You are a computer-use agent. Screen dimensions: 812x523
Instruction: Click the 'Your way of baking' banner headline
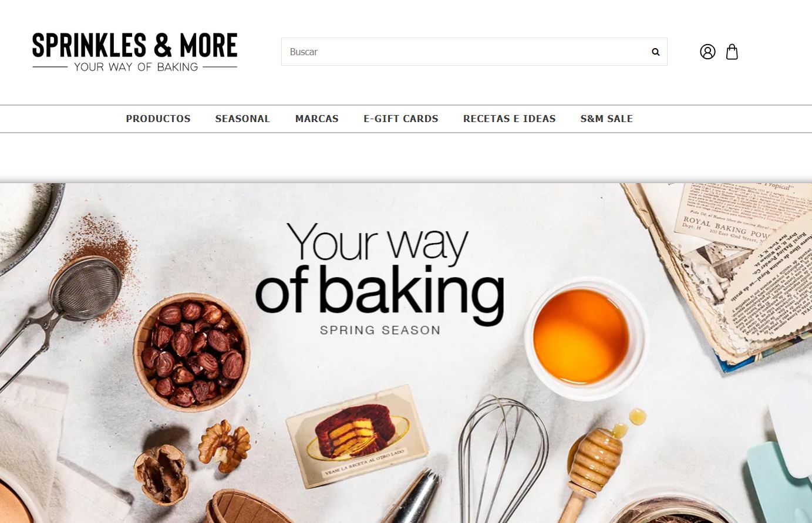379,274
